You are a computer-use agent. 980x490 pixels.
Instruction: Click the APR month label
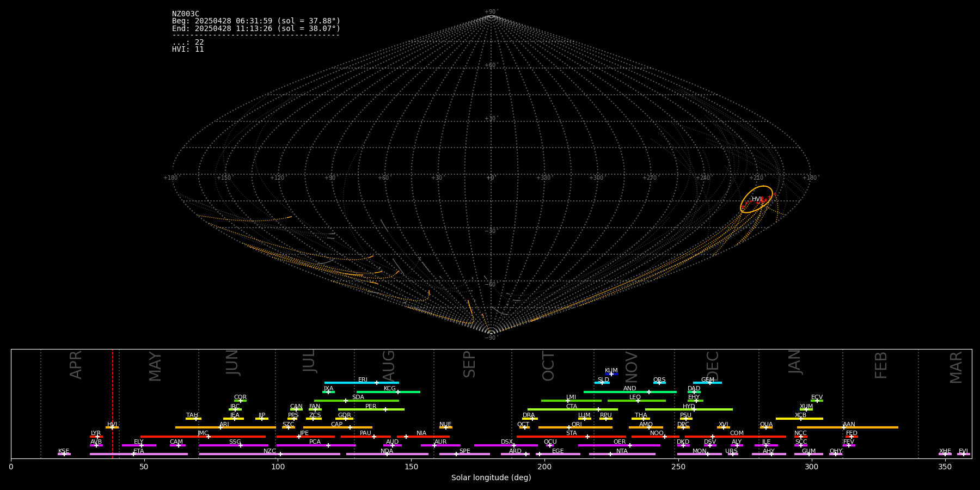point(76,365)
